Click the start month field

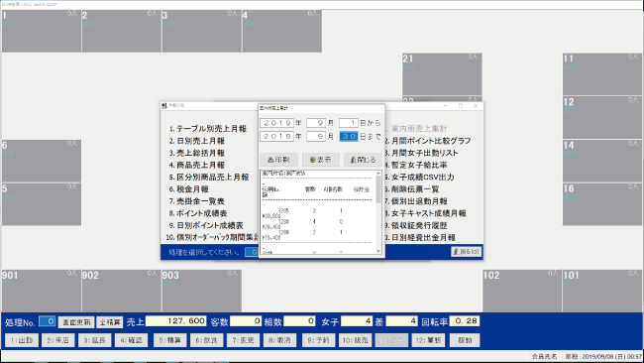(x=316, y=123)
